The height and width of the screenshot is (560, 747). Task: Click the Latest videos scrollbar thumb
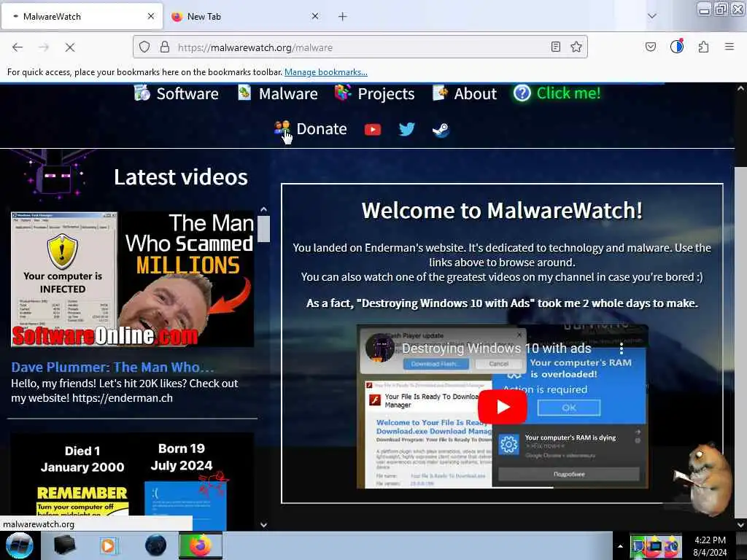click(x=264, y=228)
